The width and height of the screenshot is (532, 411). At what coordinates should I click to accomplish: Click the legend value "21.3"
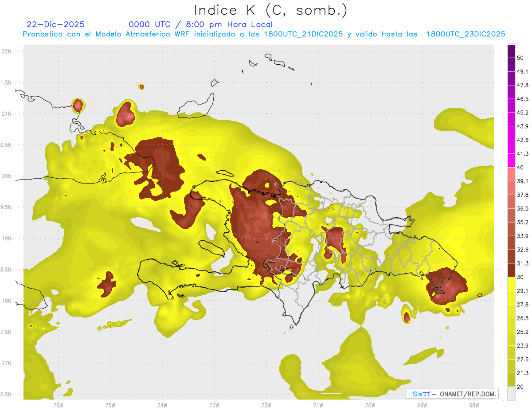[523, 373]
